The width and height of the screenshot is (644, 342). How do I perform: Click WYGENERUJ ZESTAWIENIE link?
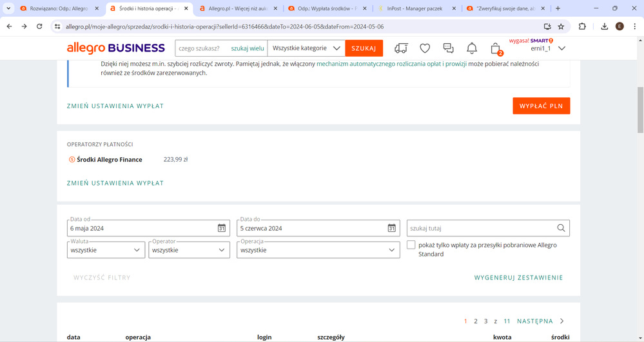518,278
